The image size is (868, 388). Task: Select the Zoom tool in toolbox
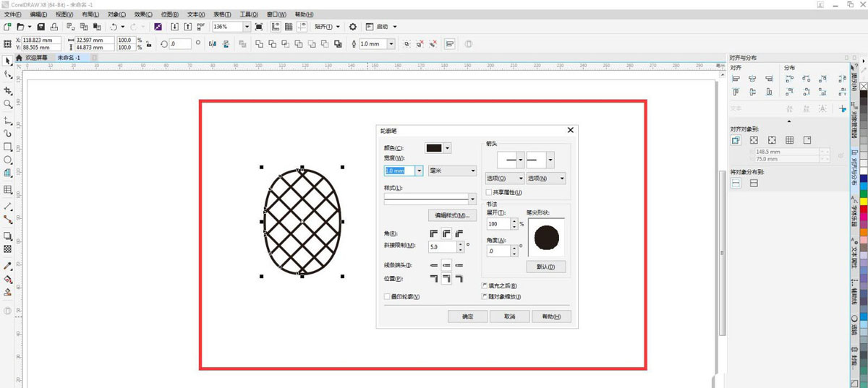click(x=8, y=105)
